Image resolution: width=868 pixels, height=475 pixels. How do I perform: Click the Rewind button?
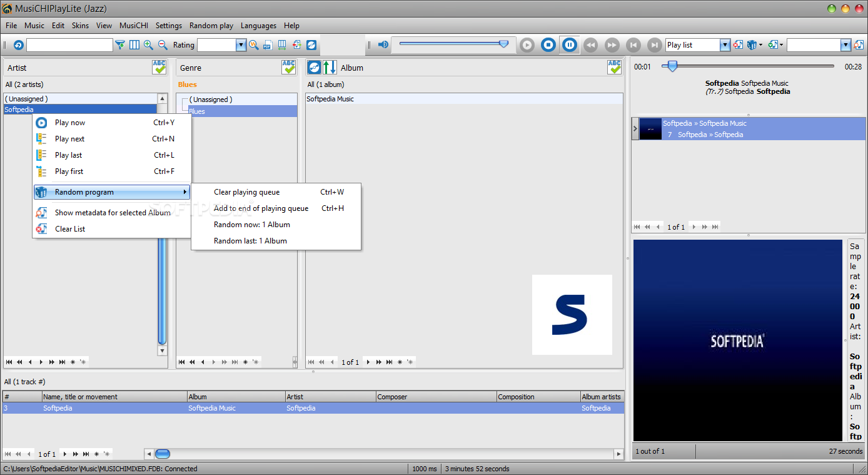tap(590, 45)
